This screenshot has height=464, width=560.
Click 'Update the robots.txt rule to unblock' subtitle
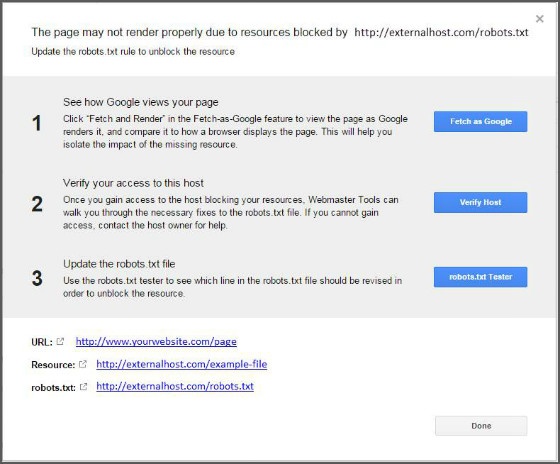point(133,51)
